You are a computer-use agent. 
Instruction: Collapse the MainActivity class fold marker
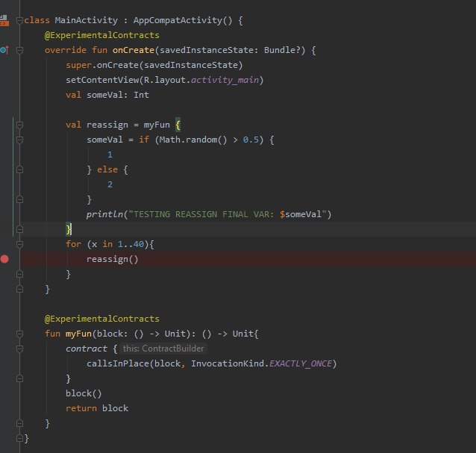(19, 20)
